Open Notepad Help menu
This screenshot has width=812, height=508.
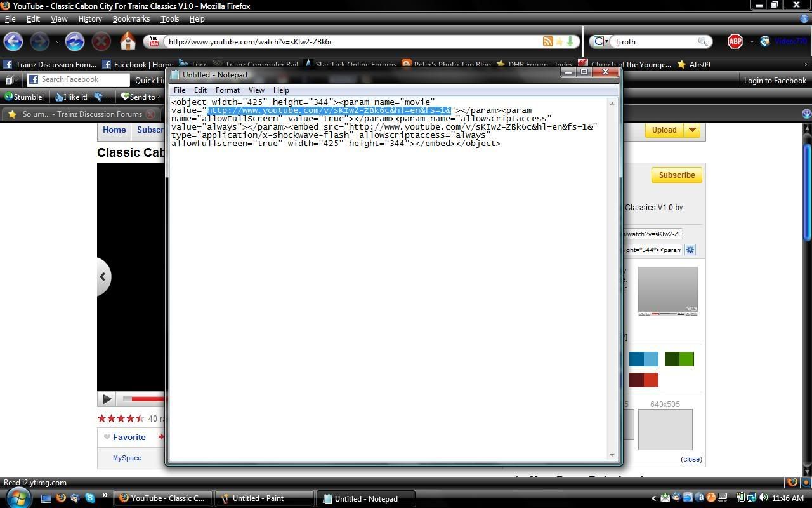click(x=281, y=90)
